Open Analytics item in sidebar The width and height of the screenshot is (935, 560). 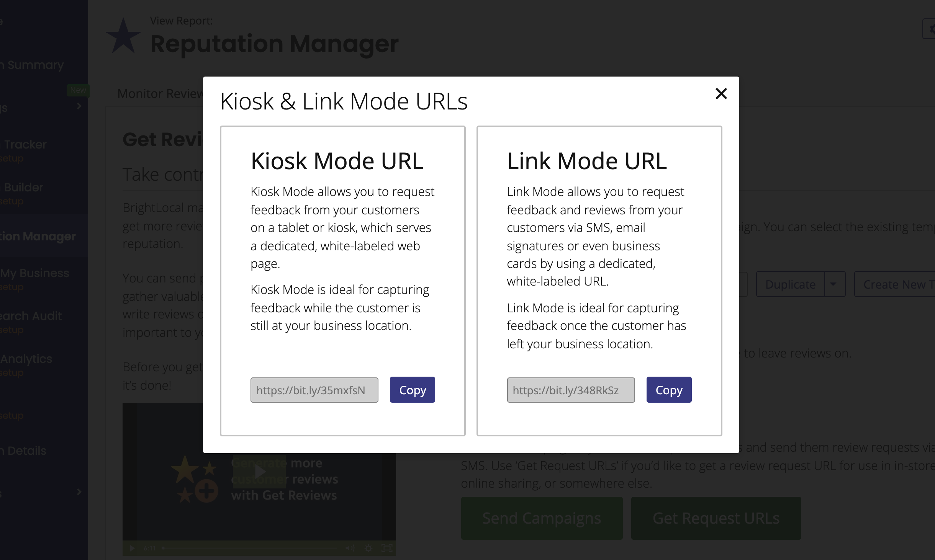26,359
